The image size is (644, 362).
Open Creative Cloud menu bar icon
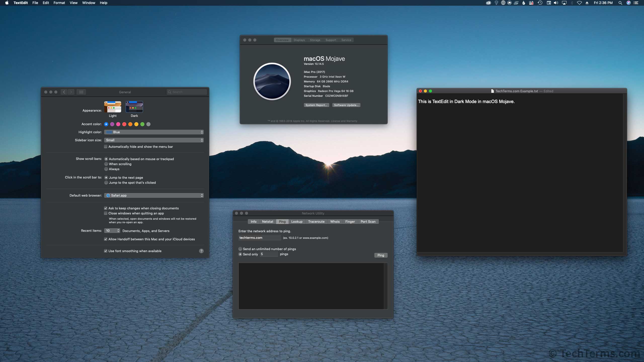coord(488,3)
